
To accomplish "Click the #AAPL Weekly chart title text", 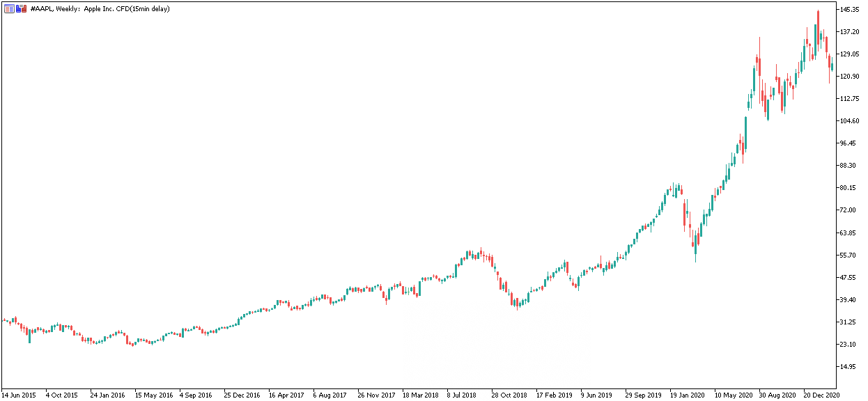I will (100, 9).
